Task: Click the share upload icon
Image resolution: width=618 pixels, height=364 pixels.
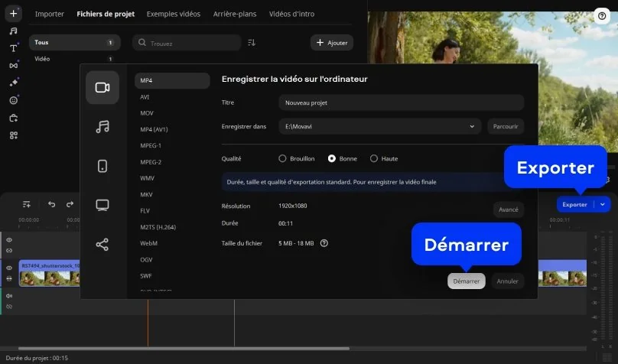Action: [x=102, y=245]
